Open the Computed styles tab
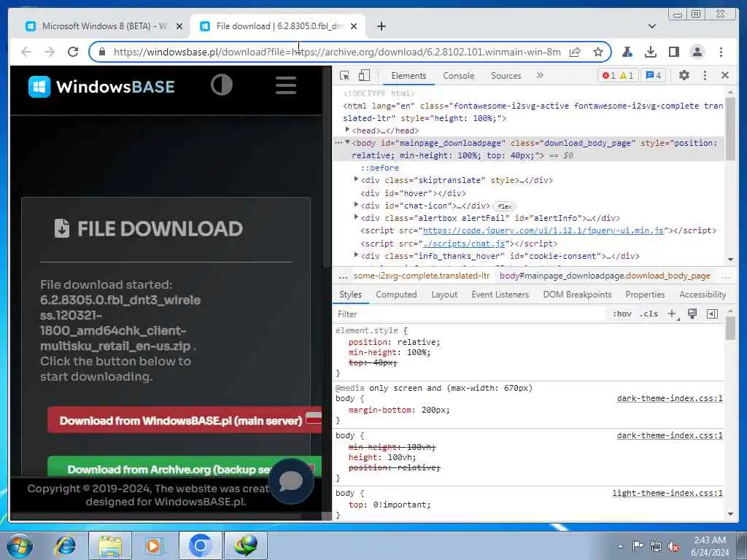The width and height of the screenshot is (747, 560). 396,295
